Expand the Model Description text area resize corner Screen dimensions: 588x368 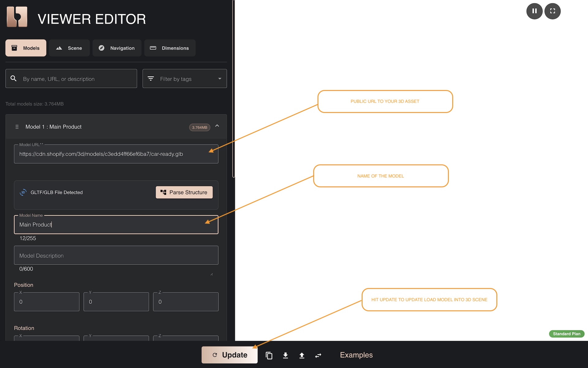pos(212,274)
